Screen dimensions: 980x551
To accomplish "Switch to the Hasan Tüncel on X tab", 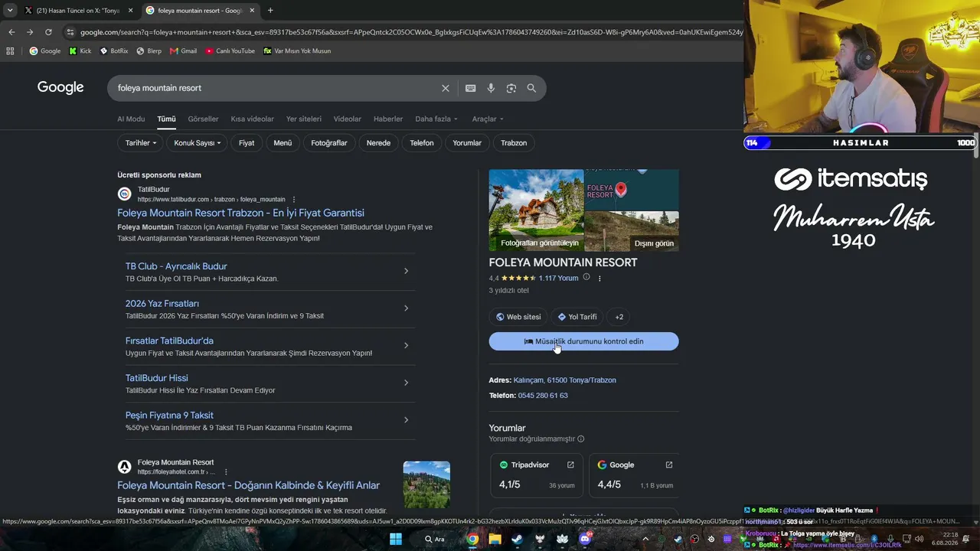I will 78,11.
